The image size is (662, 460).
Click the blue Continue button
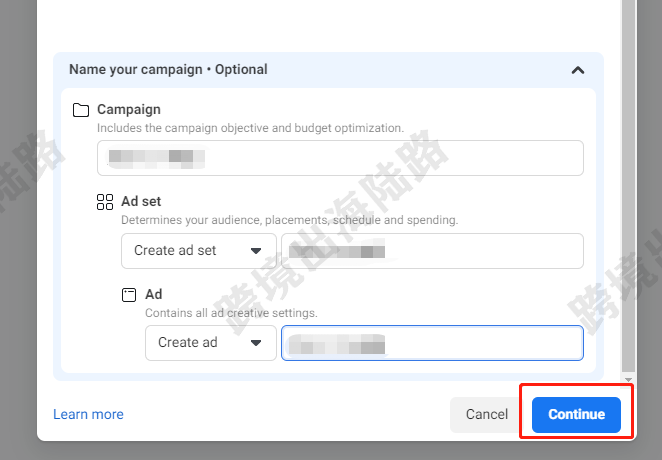point(576,414)
